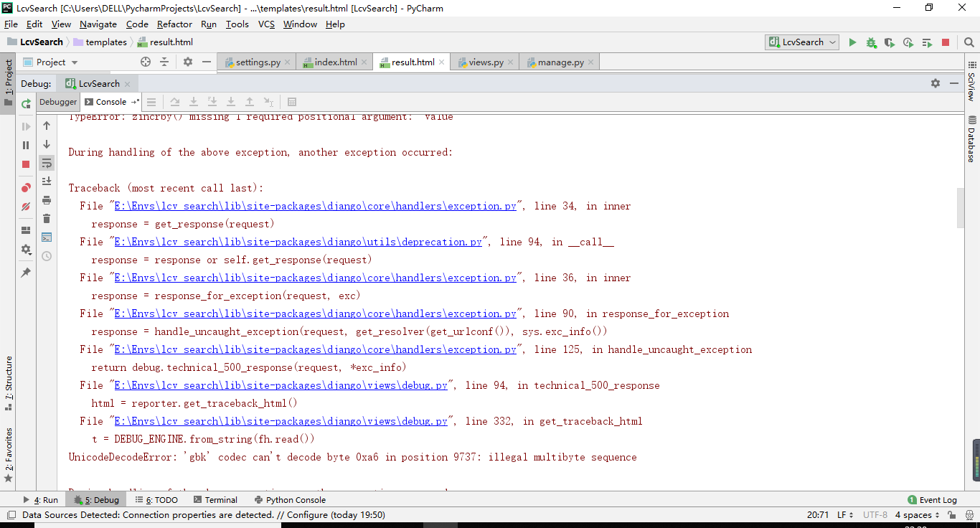Screen dimensions: 980x528
Task: Start debugging with the bug icon
Action: [x=871, y=42]
